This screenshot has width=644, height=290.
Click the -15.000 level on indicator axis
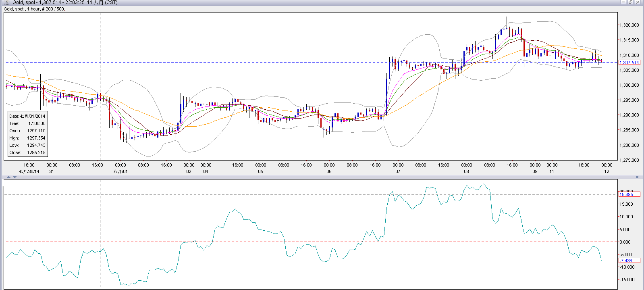[x=626, y=280]
